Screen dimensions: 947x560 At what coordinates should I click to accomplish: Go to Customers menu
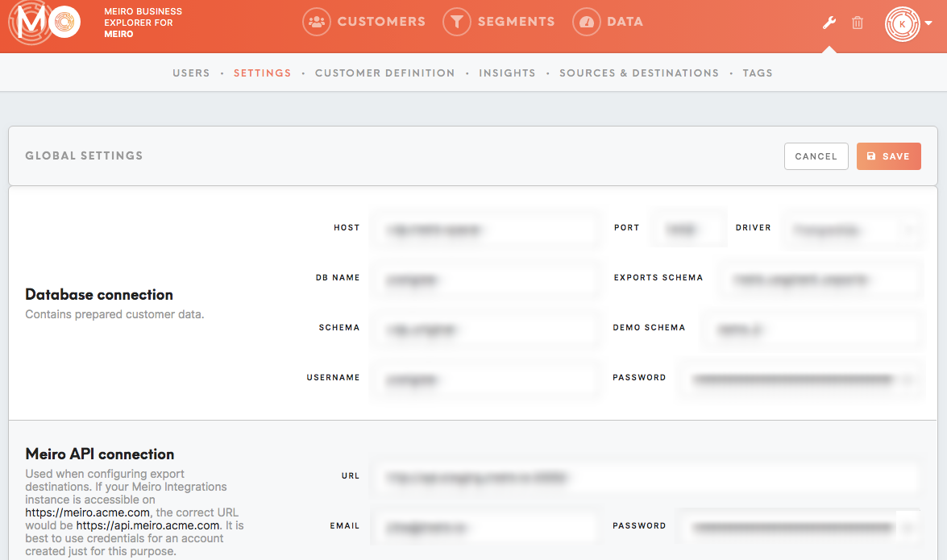coord(381,22)
